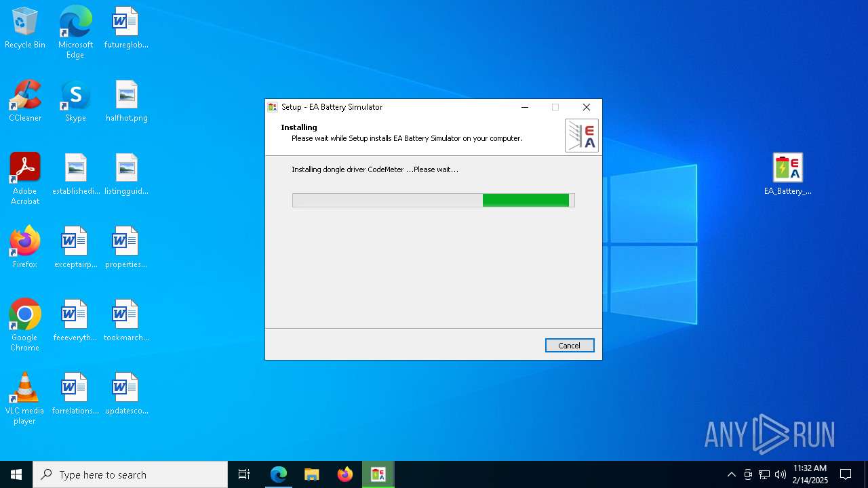
Task: Open the volume control tray icon
Action: [x=781, y=474]
